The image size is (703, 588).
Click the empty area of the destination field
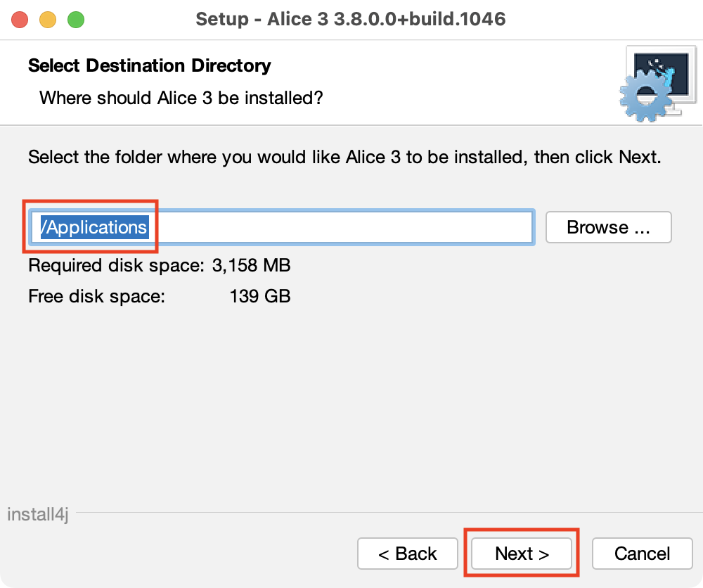[337, 227]
